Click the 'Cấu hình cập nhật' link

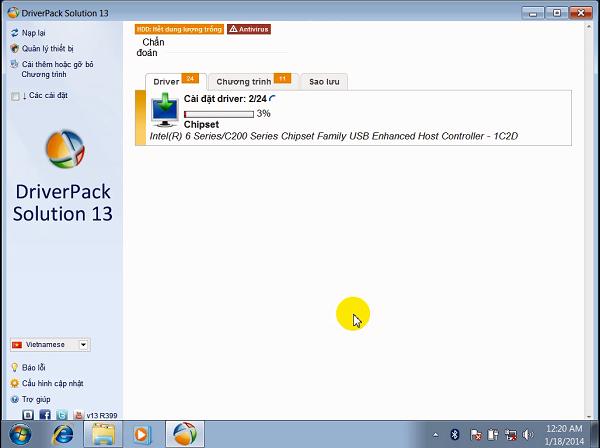pyautogui.click(x=52, y=383)
